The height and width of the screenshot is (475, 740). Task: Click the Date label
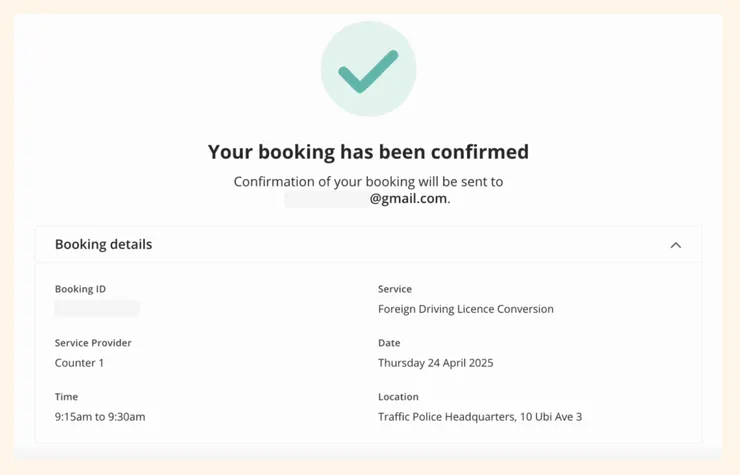click(x=389, y=343)
